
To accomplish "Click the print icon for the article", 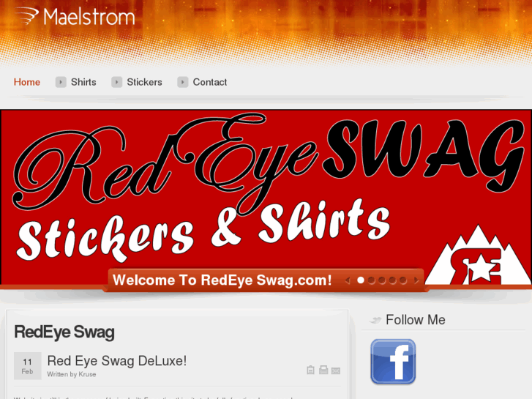I will 323,370.
